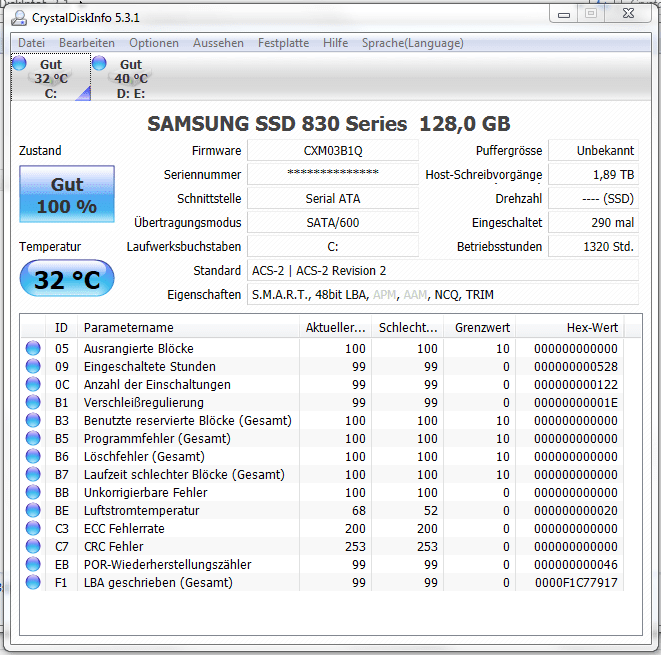Click the Standard field ACS-2 Revision 2
661x655 pixels.
pos(443,271)
